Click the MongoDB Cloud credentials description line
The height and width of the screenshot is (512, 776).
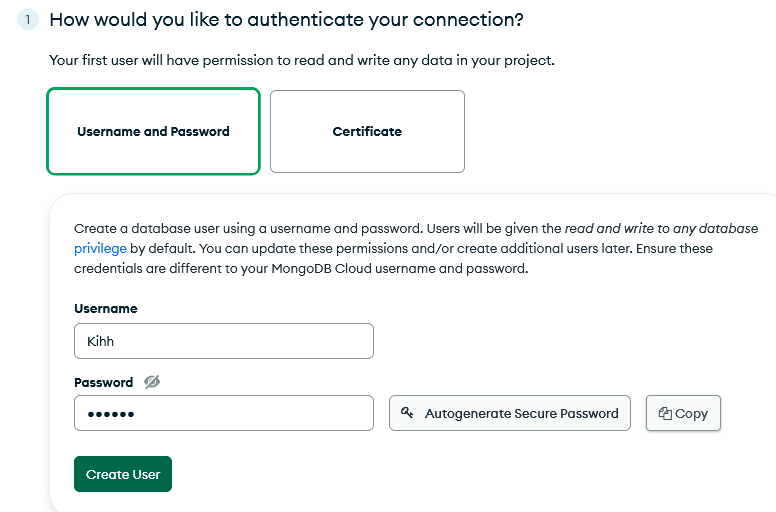pos(301,269)
